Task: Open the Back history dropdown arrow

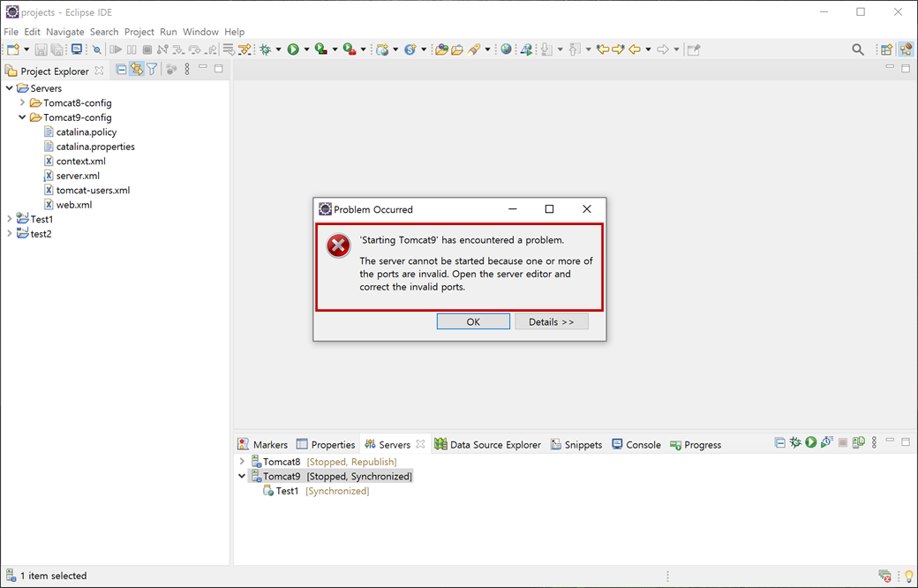Action: 648,49
